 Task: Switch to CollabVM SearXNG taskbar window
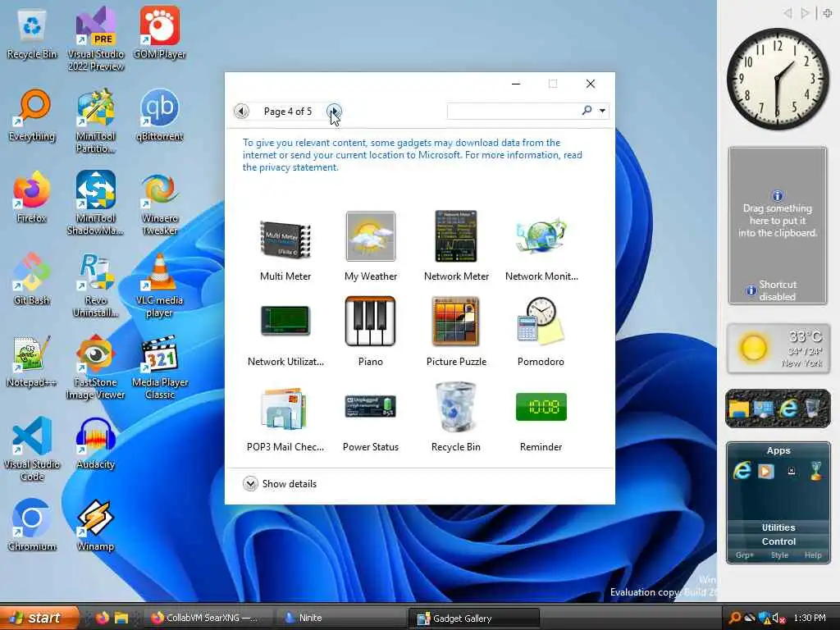coord(209,618)
